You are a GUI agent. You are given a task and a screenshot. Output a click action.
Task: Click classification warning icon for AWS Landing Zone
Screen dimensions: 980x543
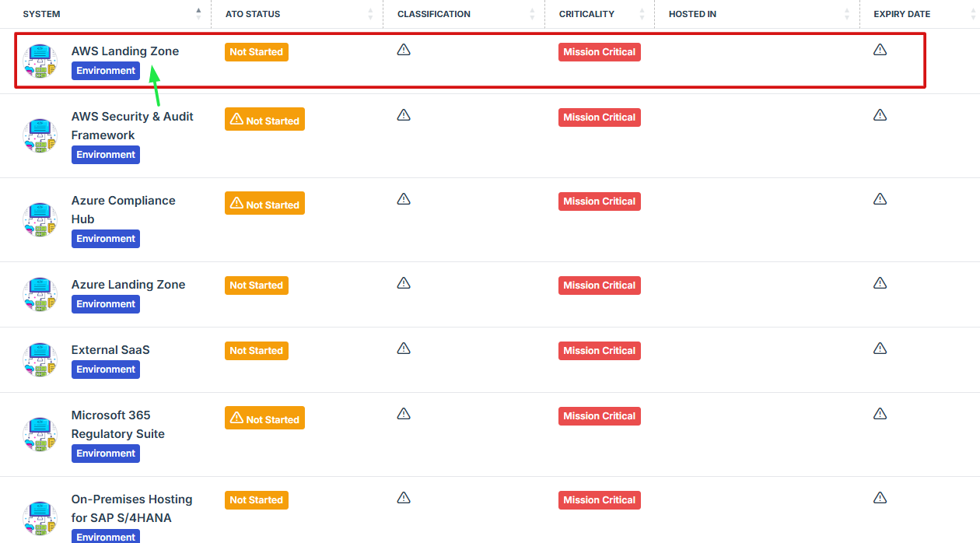(404, 50)
